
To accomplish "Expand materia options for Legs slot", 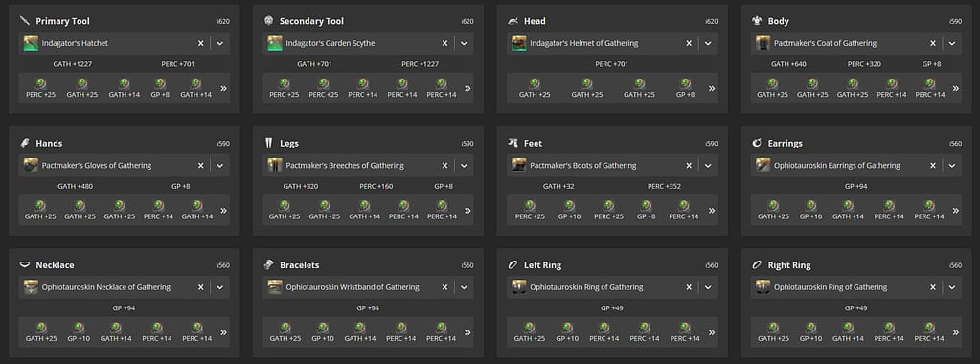I will [x=467, y=210].
